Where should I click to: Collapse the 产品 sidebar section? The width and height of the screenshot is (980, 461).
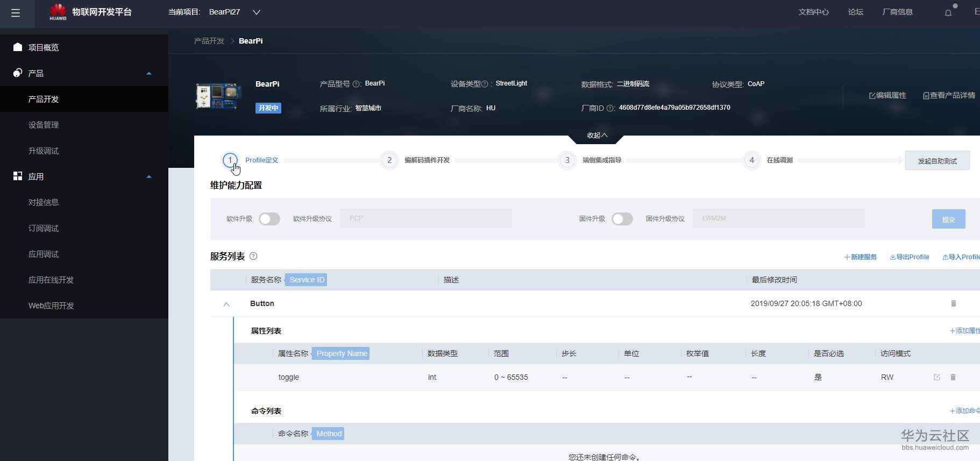(149, 73)
